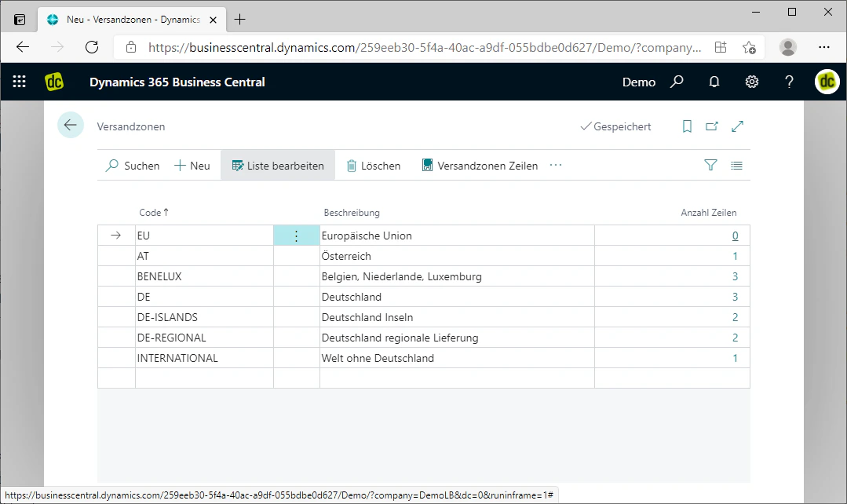Select the Demo environment label

click(x=638, y=82)
